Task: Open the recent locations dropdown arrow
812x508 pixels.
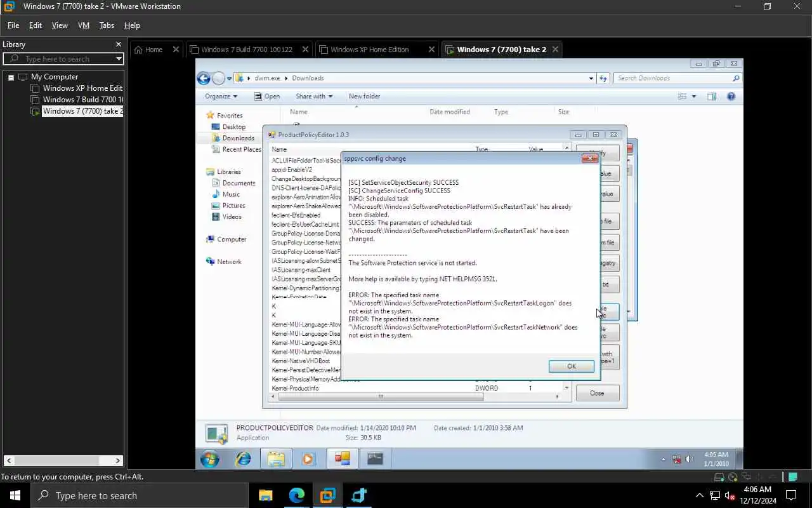Action: [230, 79]
